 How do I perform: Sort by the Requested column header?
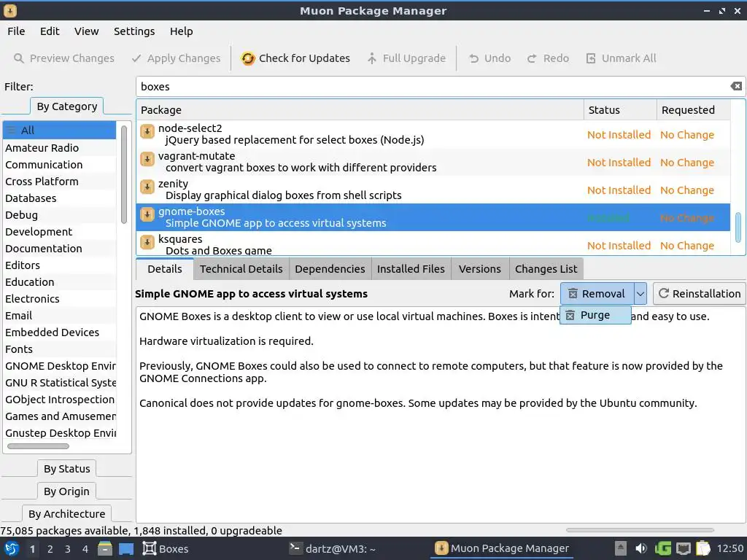click(694, 110)
